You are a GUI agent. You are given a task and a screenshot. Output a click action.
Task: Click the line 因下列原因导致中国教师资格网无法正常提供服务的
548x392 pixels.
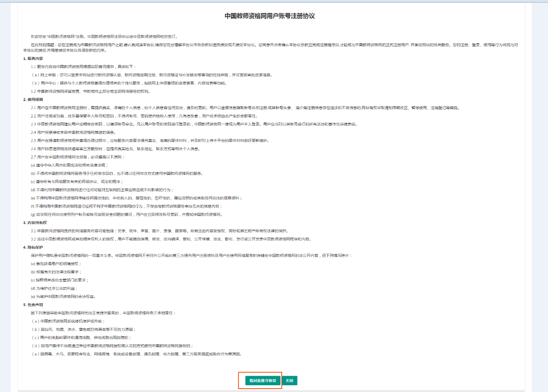point(104,313)
